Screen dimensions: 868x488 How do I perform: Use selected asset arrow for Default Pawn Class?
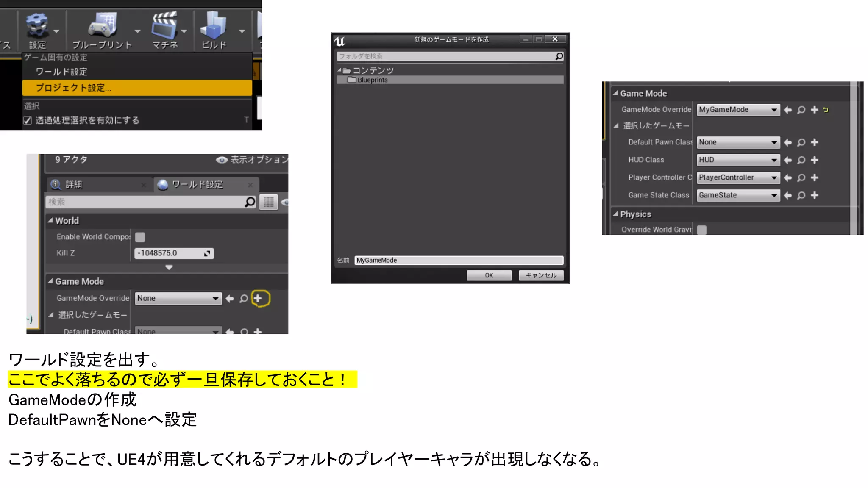click(x=787, y=143)
